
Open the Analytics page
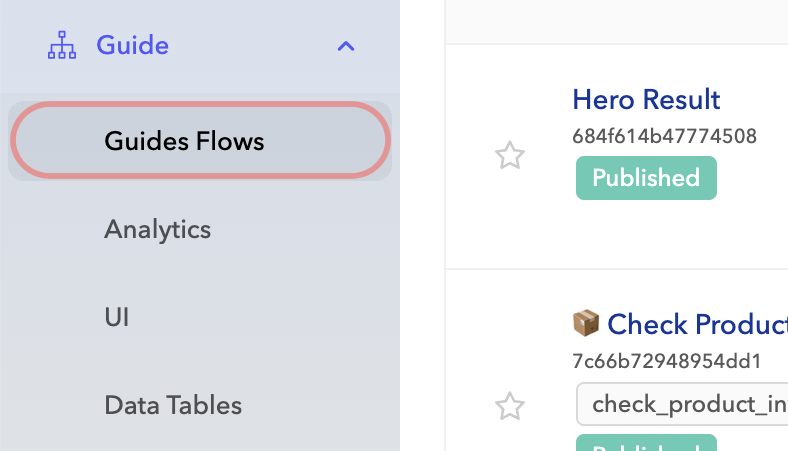click(157, 229)
